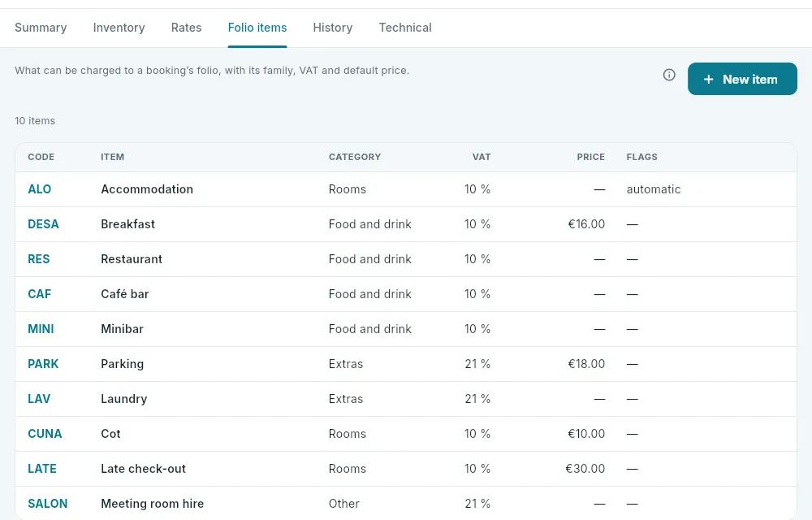Screen dimensions: 812x520
Task: Click the RES code link
Action: click(x=39, y=259)
